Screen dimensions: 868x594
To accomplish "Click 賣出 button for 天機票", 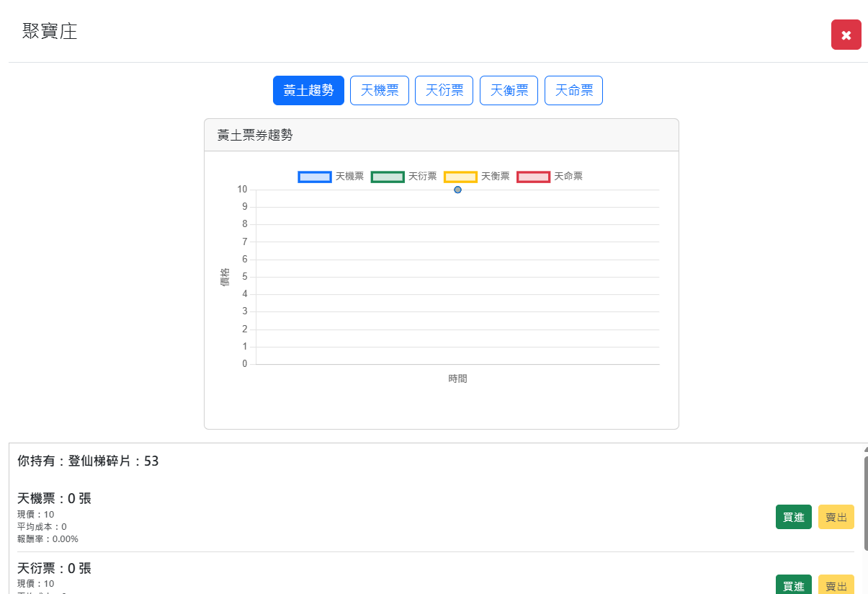I will pyautogui.click(x=836, y=517).
